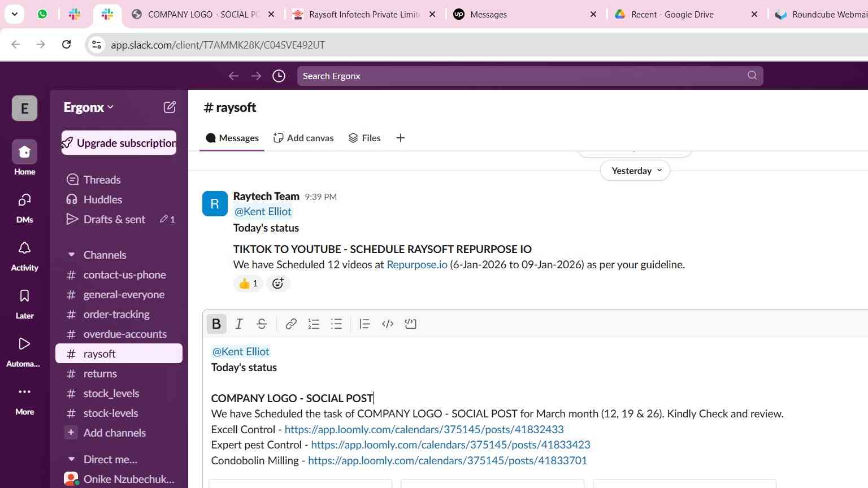Compose a new message with pencil icon
Viewport: 868px width, 488px height.
[170, 107]
